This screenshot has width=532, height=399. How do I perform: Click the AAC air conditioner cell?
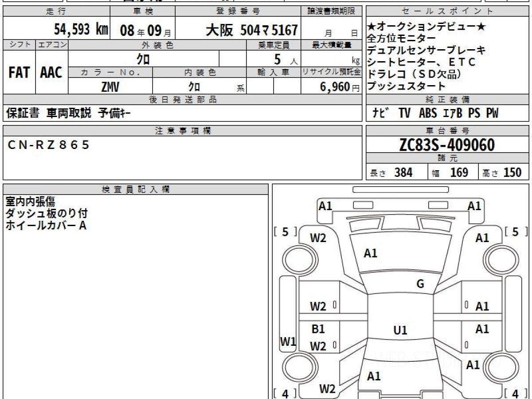51,72
